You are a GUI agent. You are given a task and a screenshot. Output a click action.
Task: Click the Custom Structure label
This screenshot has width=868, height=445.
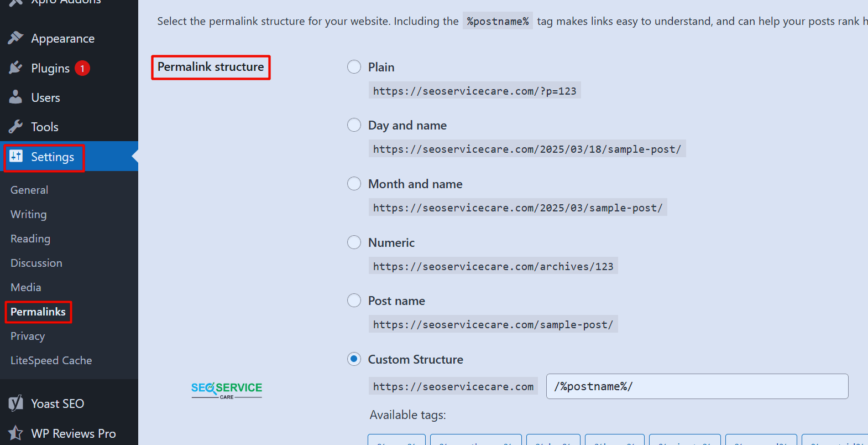point(416,359)
